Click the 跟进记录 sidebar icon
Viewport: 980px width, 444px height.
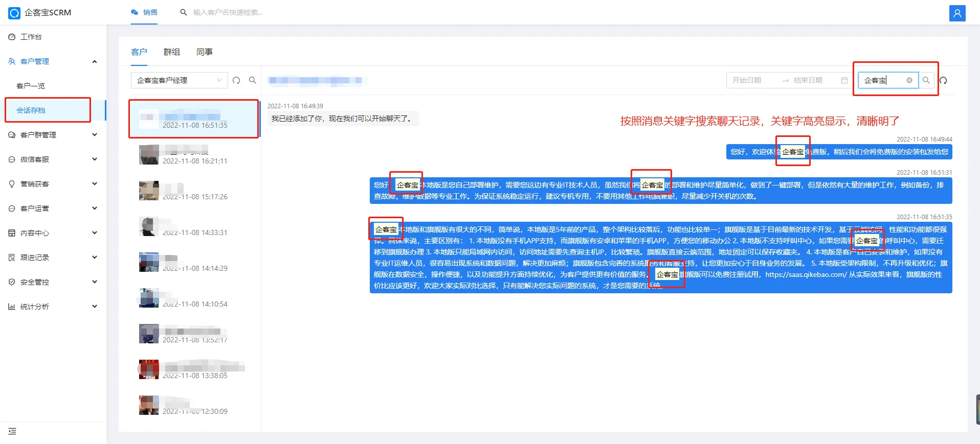[x=12, y=258]
